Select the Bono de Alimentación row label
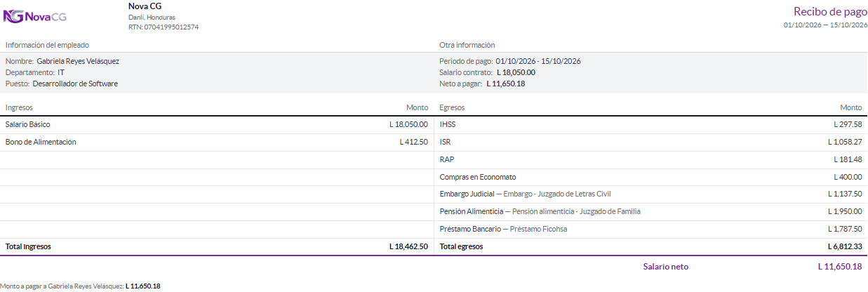 tap(41, 142)
